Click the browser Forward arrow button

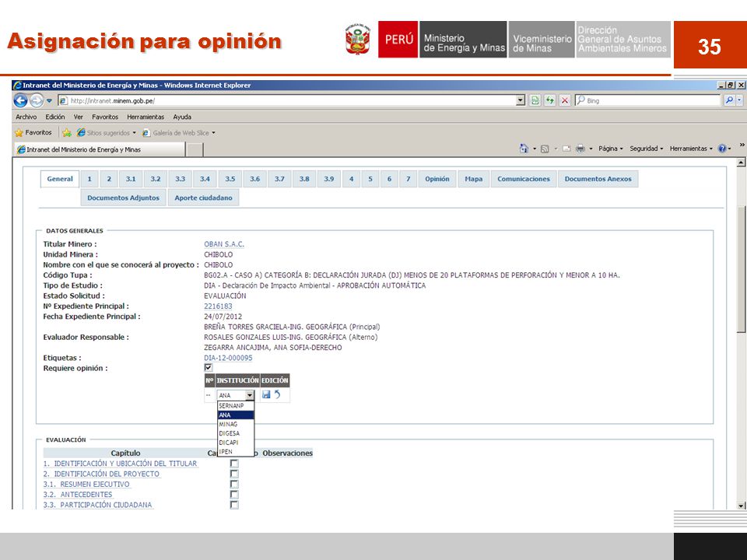click(x=37, y=100)
